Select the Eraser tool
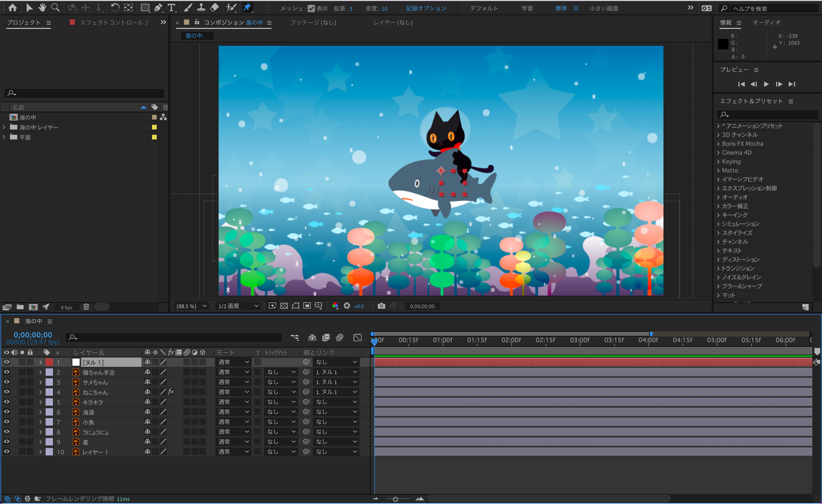Image resolution: width=822 pixels, height=504 pixels. [x=215, y=8]
